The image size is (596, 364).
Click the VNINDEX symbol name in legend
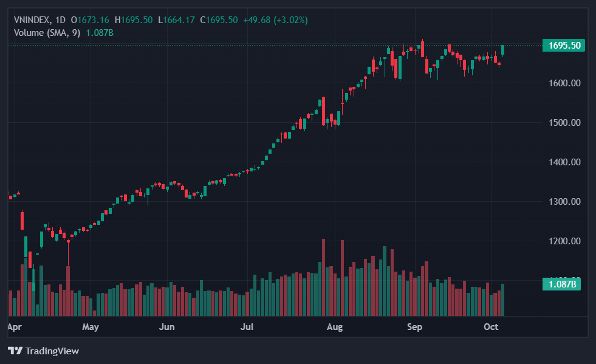pos(33,20)
